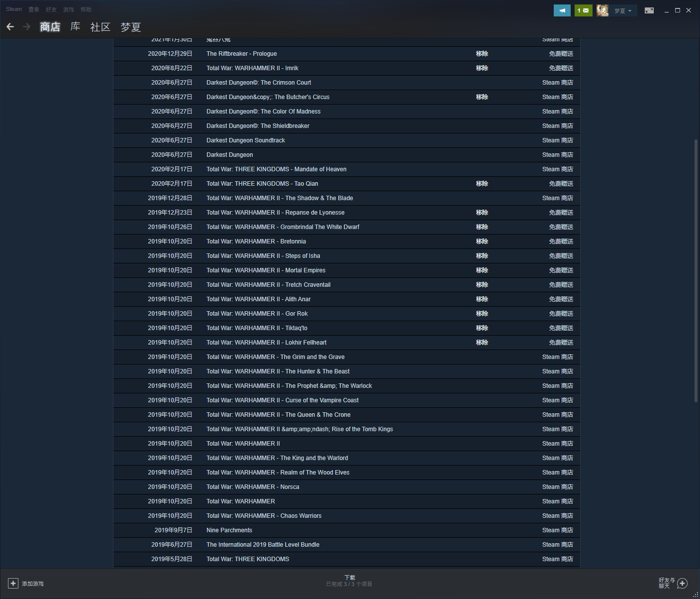Click the add game plus icon
700x599 pixels.
[13, 584]
